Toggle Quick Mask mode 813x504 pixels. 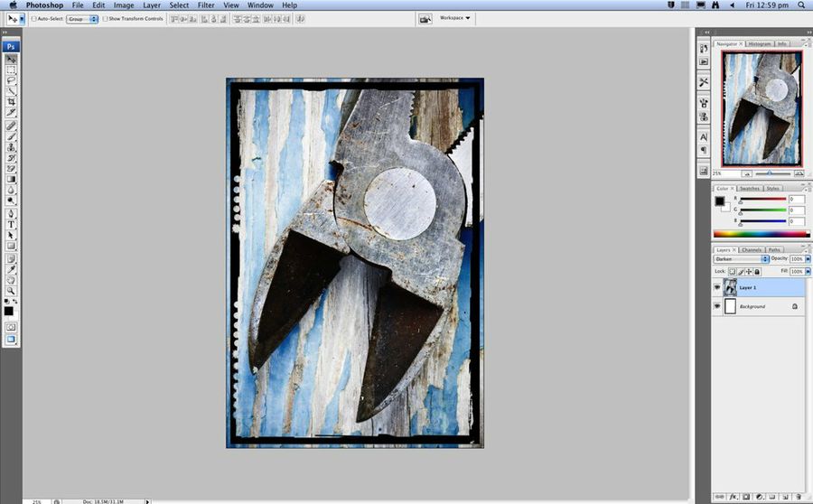pyautogui.click(x=11, y=327)
